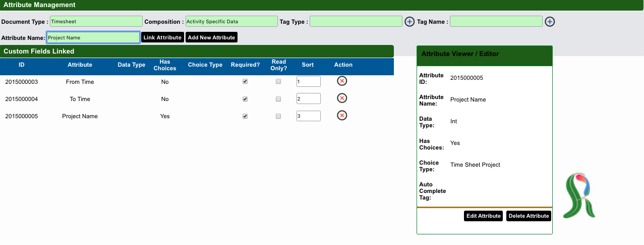This screenshot has height=245, width=644.
Task: Click Time Sheet Project choice type value
Action: tap(475, 165)
